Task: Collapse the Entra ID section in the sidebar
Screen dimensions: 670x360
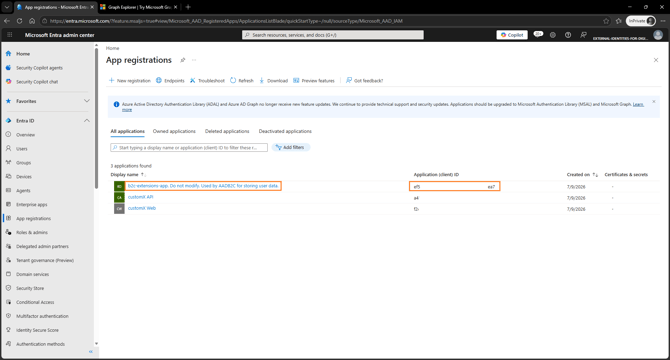Action: (x=87, y=121)
